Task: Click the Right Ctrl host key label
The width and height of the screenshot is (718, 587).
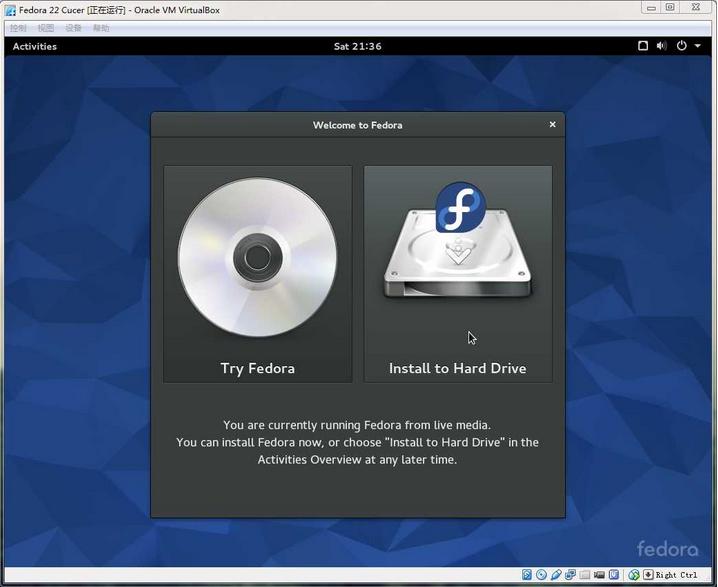Action: (676, 575)
